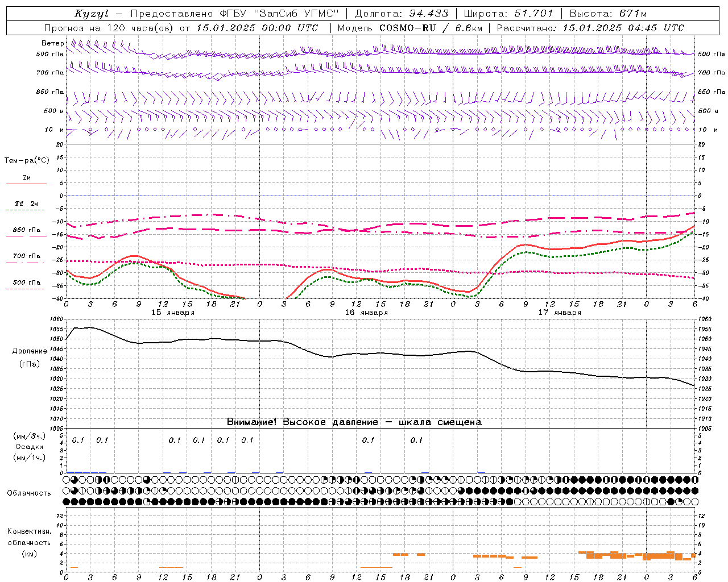Click 'Рассчитано: 15.01.2025 04:45 UTC' computed time
Viewport: 728px width, 582px height.
tap(590, 28)
